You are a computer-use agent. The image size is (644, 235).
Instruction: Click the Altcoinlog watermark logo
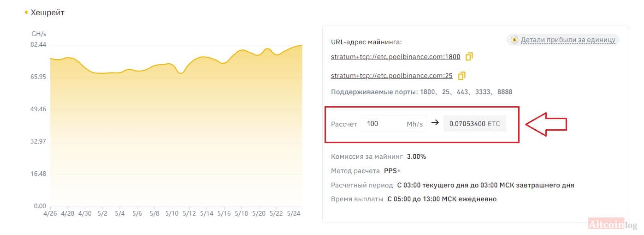tap(612, 224)
